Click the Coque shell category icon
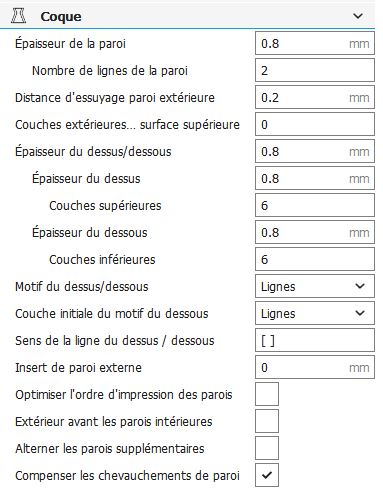 [x=19, y=16]
